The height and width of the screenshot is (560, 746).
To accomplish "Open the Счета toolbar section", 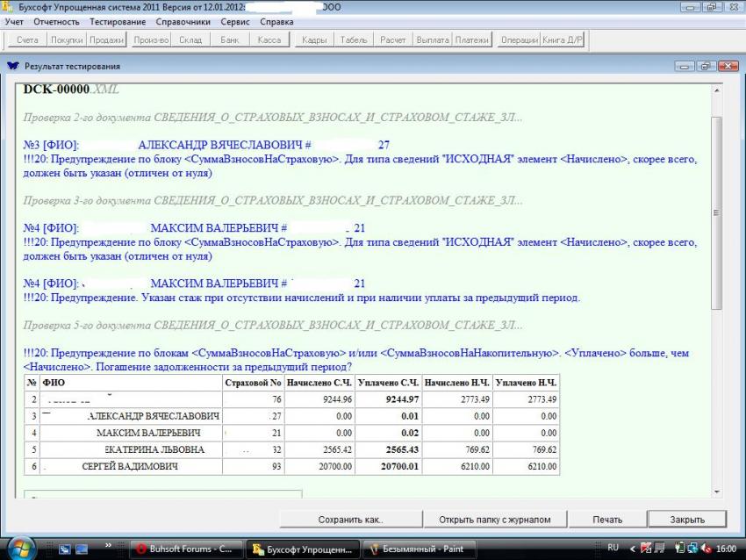I will (26, 40).
